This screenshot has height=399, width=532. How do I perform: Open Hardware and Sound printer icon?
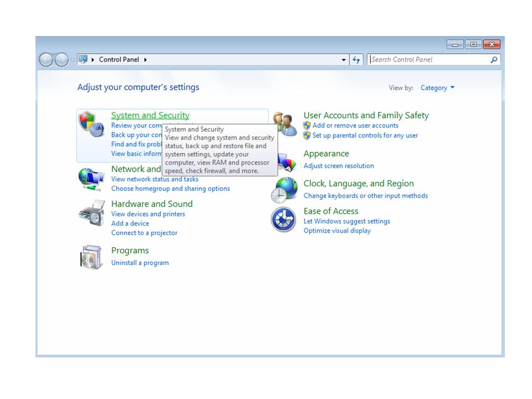pos(91,213)
